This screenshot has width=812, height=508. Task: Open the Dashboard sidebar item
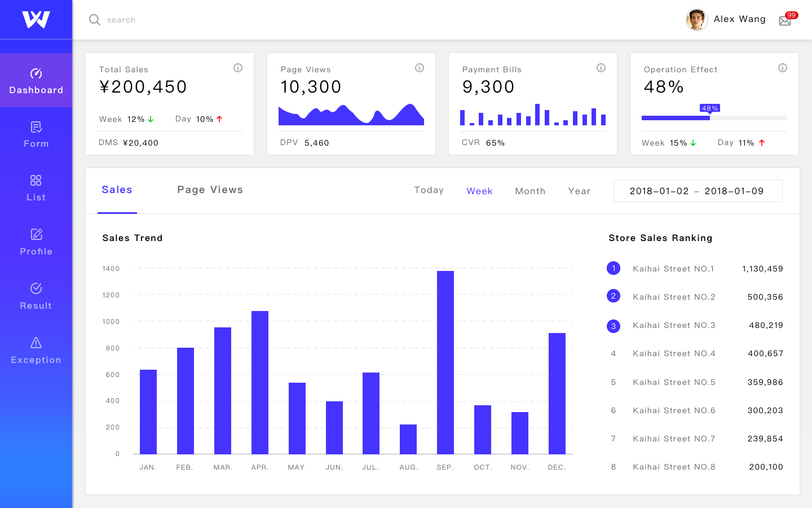(x=36, y=80)
